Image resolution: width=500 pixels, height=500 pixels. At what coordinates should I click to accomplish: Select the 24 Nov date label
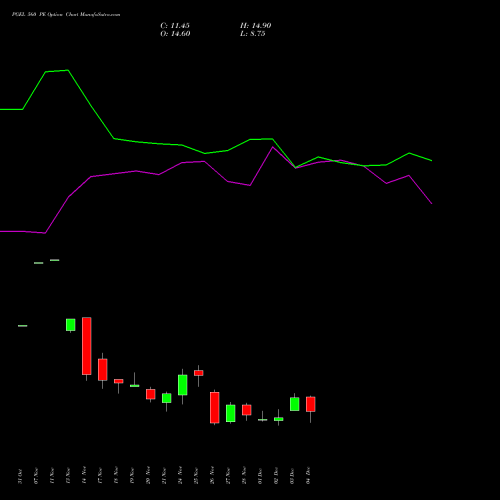click(180, 475)
